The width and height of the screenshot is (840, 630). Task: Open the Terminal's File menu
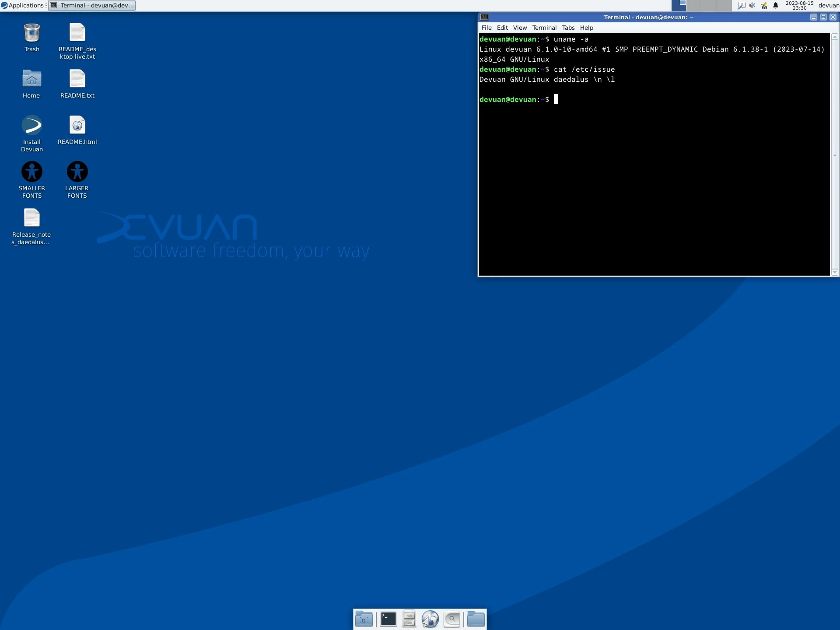tap(486, 28)
